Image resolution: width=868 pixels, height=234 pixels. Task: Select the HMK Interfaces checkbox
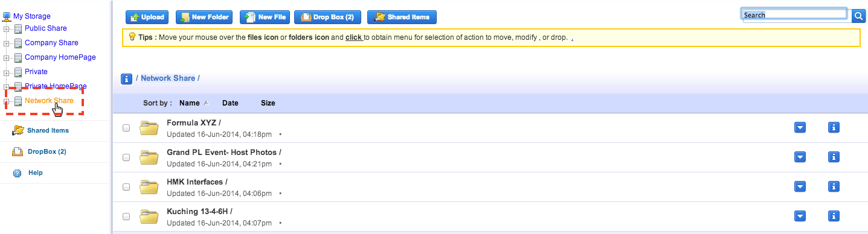(x=126, y=187)
